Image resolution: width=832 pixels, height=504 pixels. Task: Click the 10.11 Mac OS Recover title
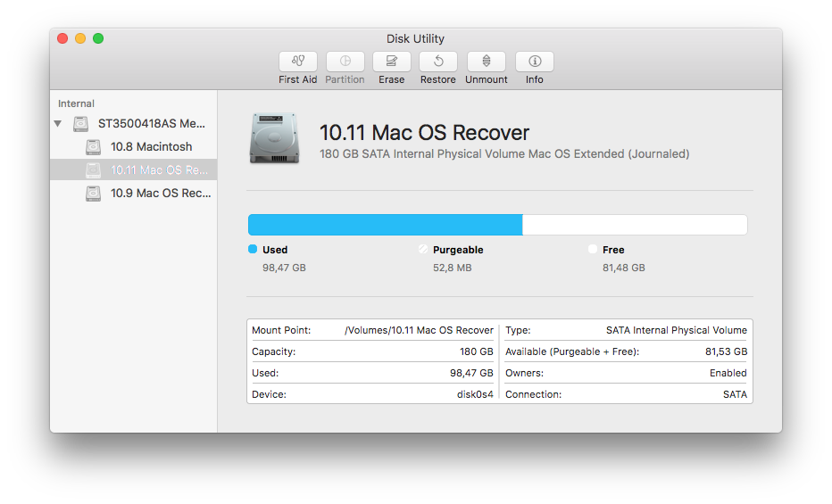[x=425, y=133]
